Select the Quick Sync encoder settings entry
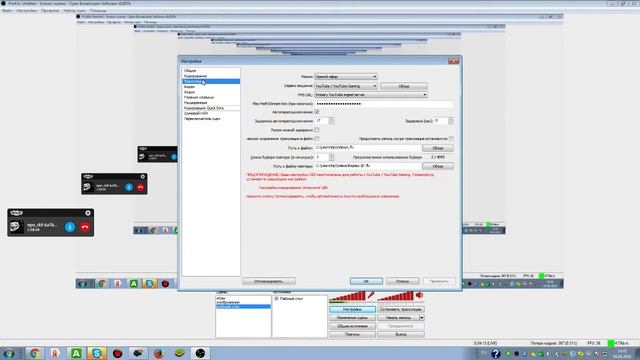Image resolution: width=640 pixels, height=360 pixels. click(x=211, y=108)
